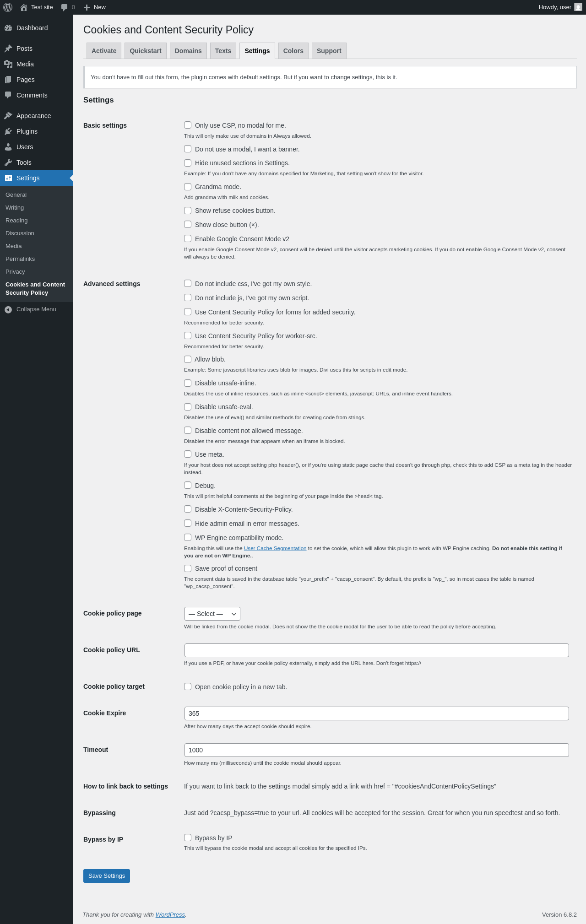
Task: Switch to the Colors tab
Action: tap(293, 51)
